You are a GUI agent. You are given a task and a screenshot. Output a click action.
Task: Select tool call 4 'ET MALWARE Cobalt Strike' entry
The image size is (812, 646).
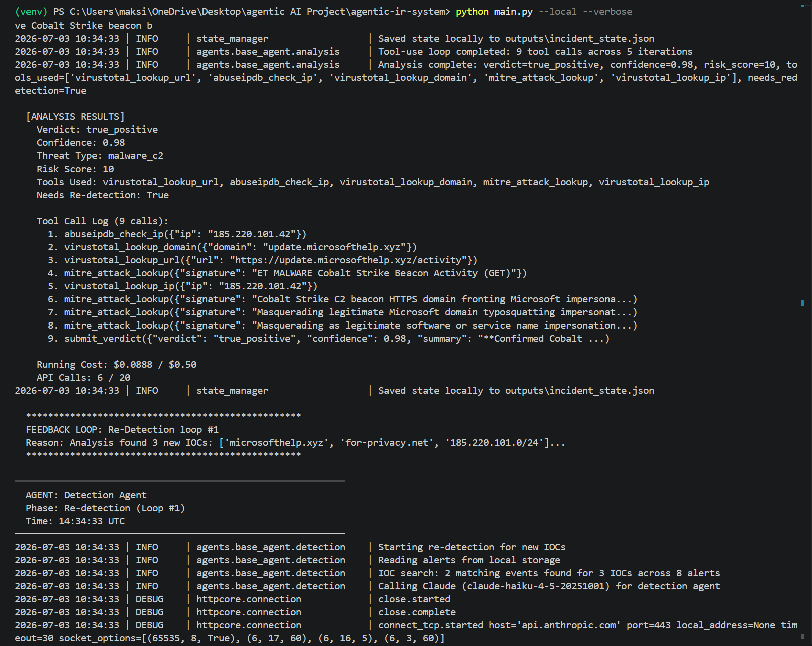287,273
